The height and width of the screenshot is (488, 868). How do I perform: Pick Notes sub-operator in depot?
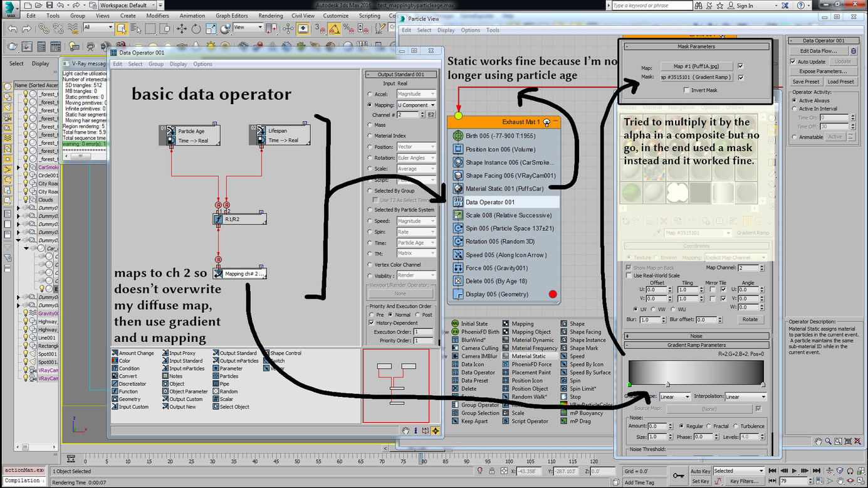(x=172, y=376)
